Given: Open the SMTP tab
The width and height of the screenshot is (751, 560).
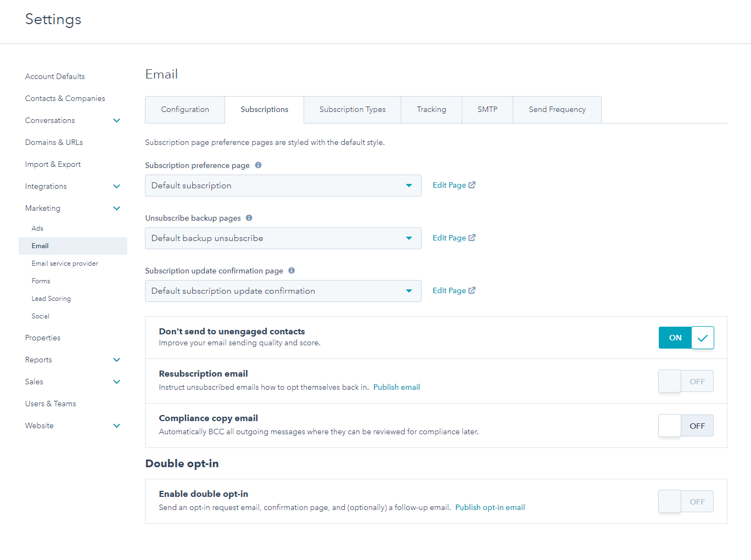Looking at the screenshot, I should point(487,110).
